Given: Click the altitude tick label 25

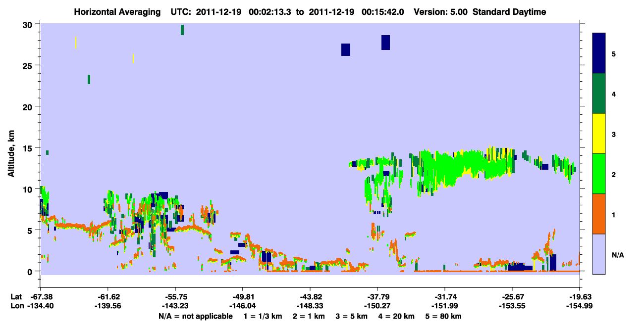Looking at the screenshot, I should tap(28, 66).
